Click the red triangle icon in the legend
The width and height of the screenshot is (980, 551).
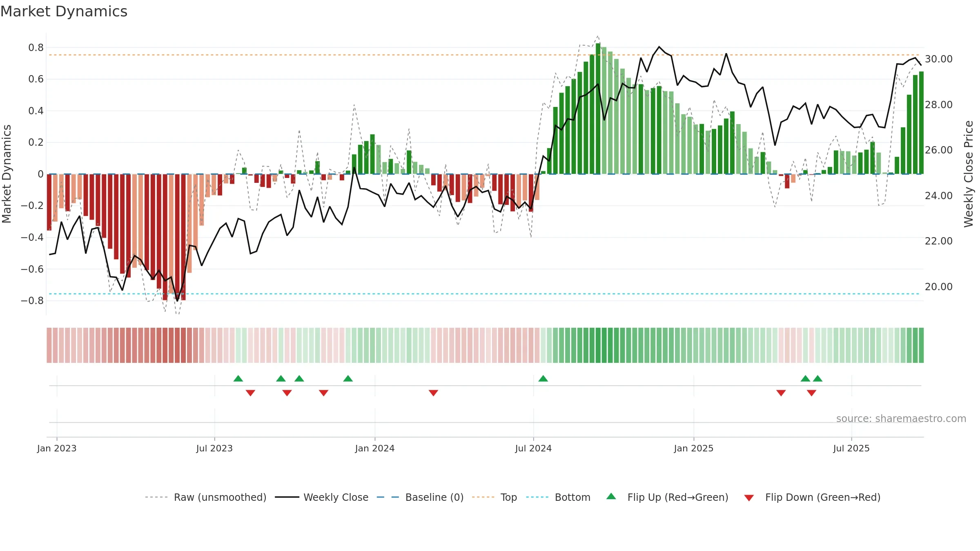(749, 498)
